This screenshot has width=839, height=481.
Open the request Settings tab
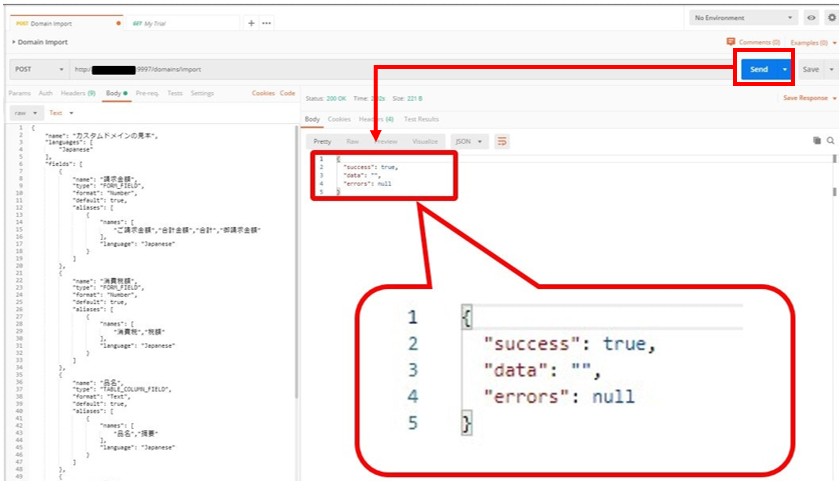202,93
